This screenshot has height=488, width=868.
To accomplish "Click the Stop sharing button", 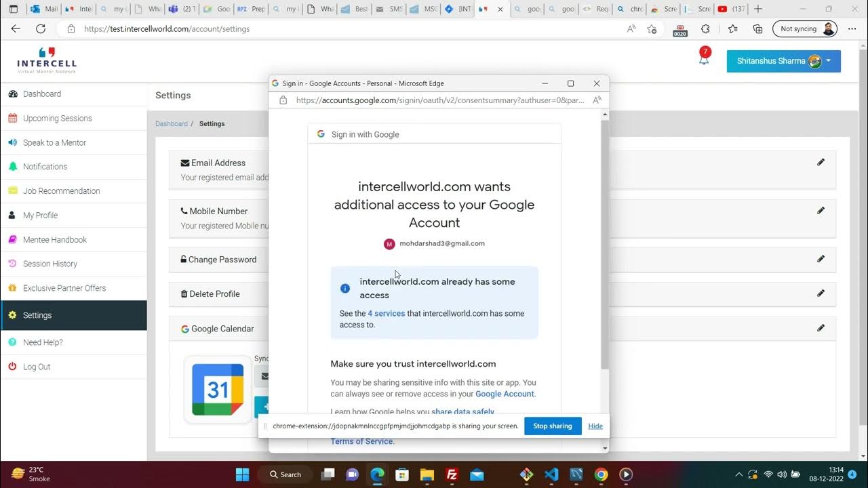I will 553,426.
